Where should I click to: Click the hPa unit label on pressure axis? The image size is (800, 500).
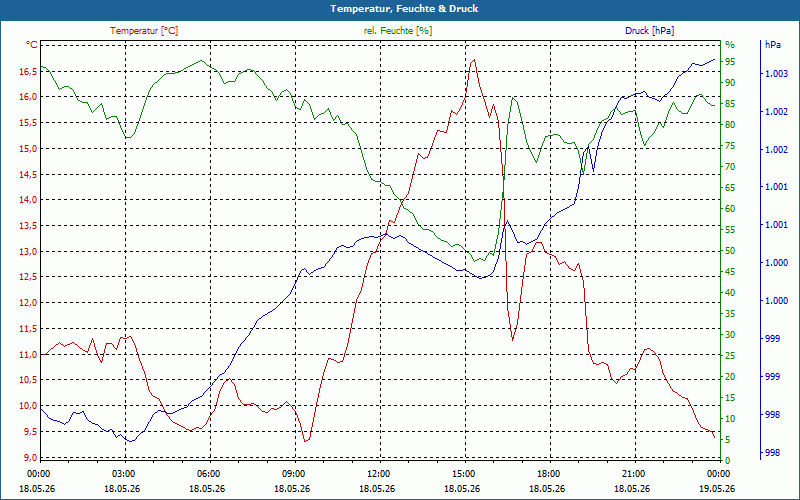[x=772, y=45]
